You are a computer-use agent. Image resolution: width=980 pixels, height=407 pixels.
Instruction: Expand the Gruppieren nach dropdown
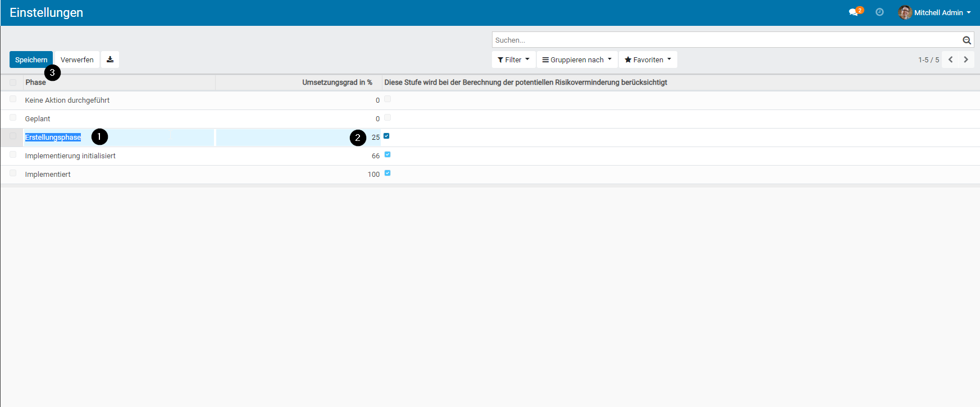(x=577, y=60)
